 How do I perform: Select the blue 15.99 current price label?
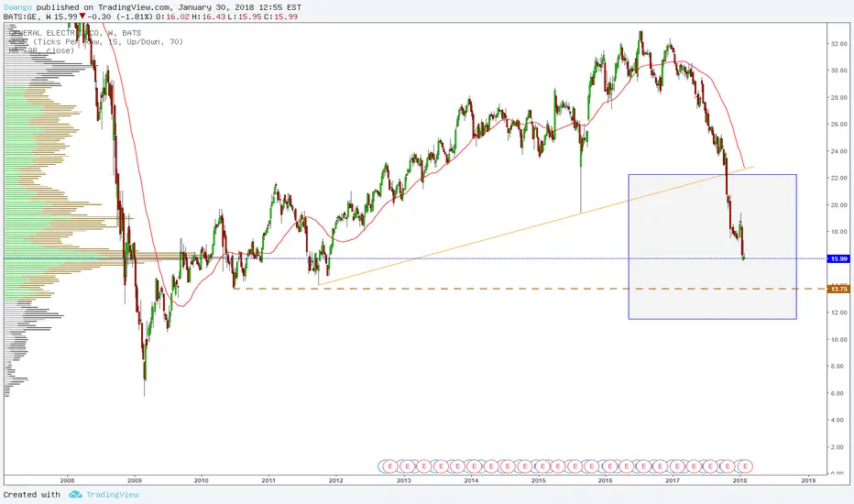pos(838,258)
